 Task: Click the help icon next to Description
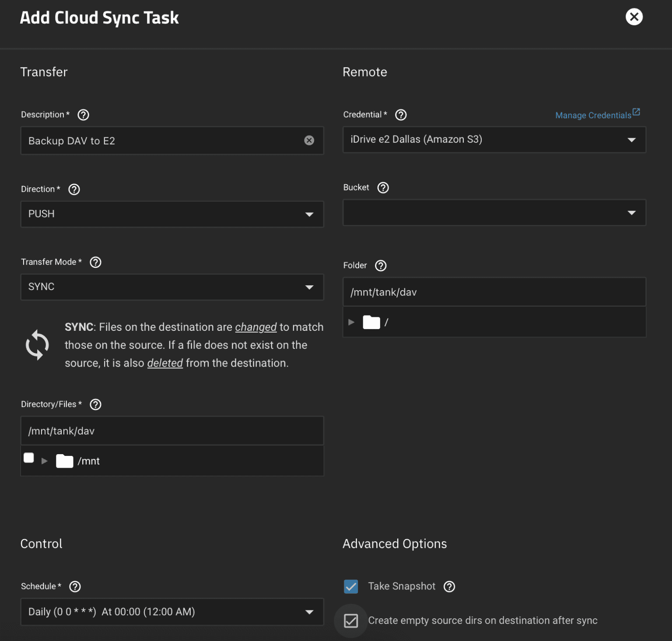(x=83, y=115)
